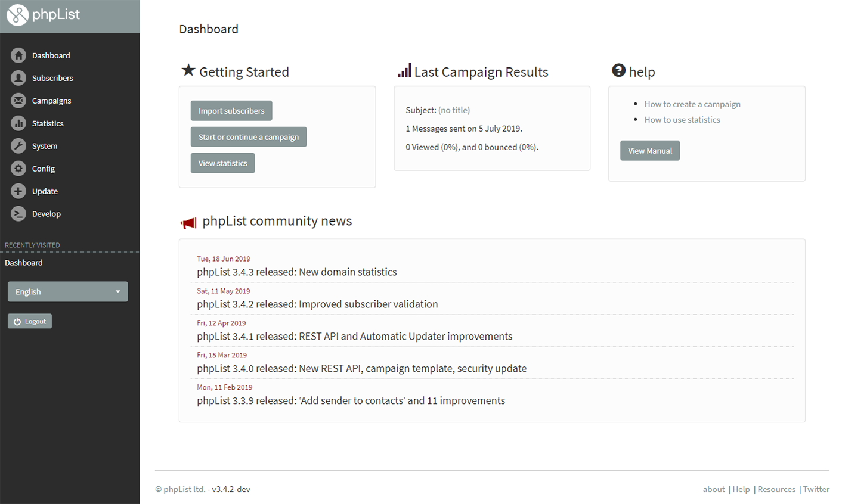This screenshot has width=842, height=504.
Task: Click the help question-mark icon
Action: [x=618, y=70]
